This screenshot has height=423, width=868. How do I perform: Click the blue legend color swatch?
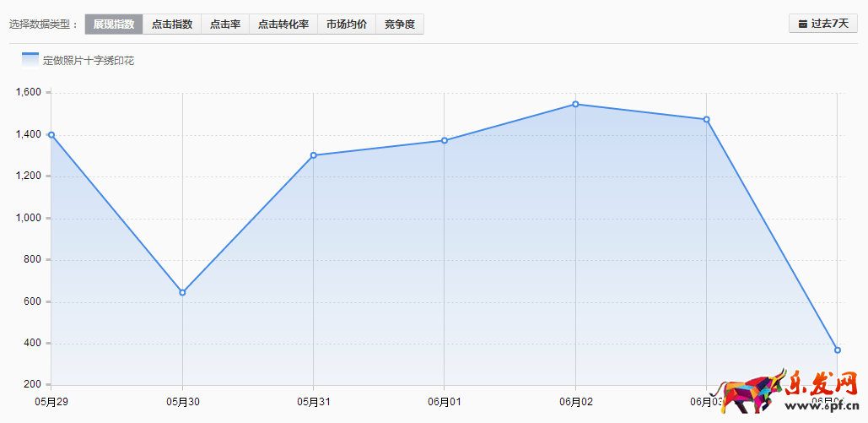coord(30,59)
